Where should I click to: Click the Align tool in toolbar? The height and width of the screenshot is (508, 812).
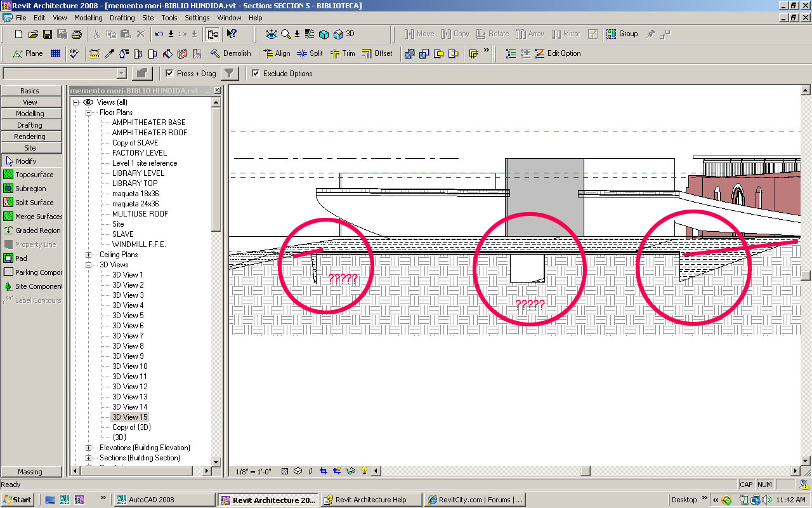tap(277, 53)
